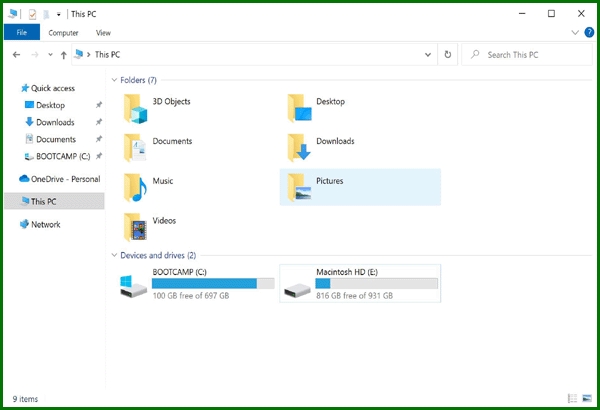Open the Music folder icon
This screenshot has height=410, width=600.
pos(135,187)
